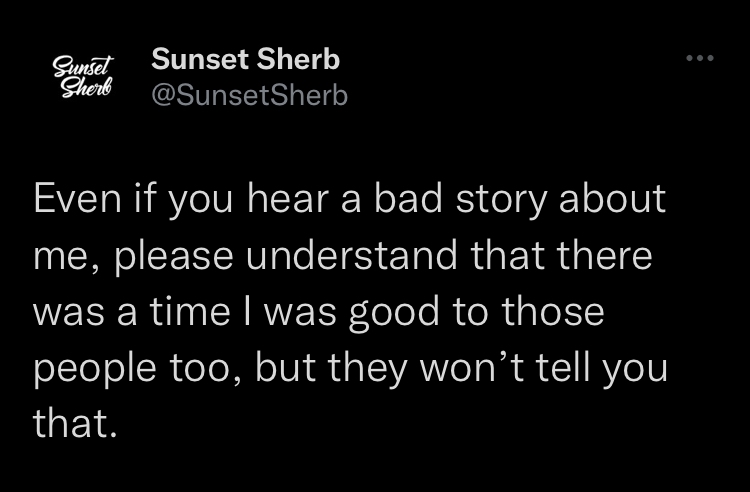
Task: Click the word 'understand' in the tweet
Action: 352,254
